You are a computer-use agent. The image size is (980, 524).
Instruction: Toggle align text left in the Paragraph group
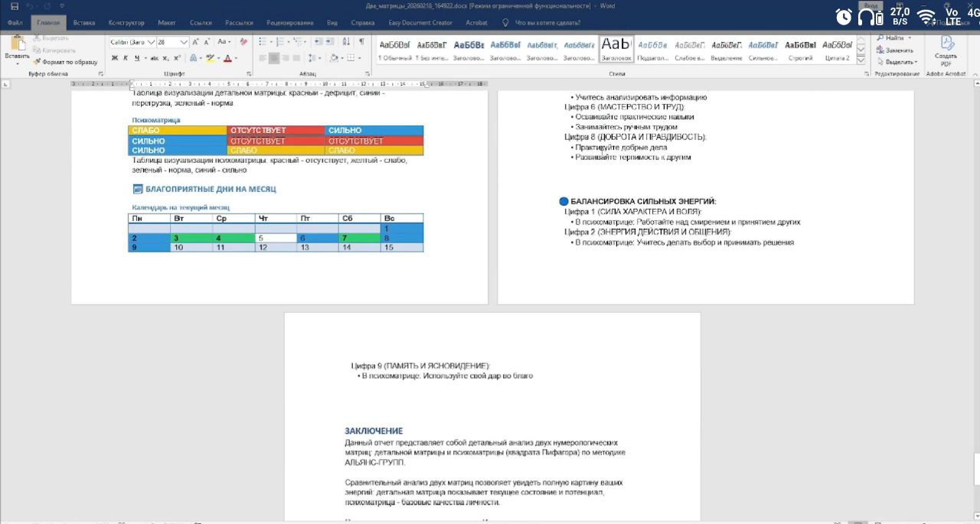click(261, 58)
